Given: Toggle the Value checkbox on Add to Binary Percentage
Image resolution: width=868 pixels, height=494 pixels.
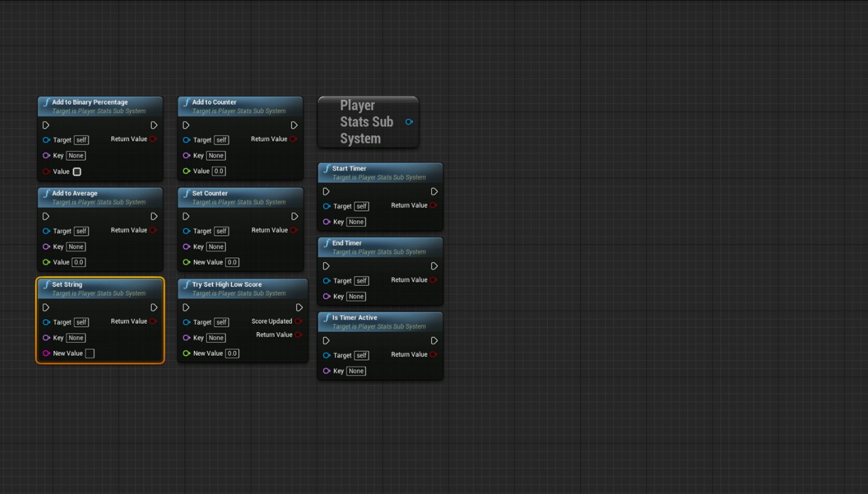Looking at the screenshot, I should point(77,171).
